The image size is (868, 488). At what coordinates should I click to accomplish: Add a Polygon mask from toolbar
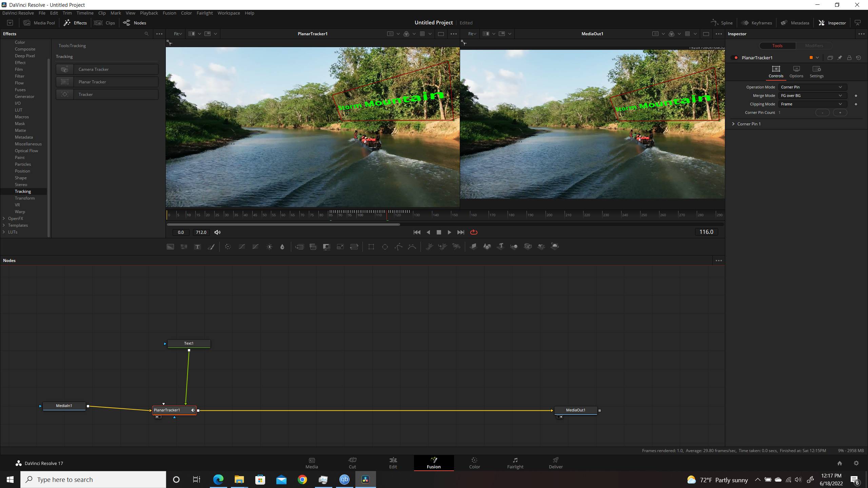[398, 247]
